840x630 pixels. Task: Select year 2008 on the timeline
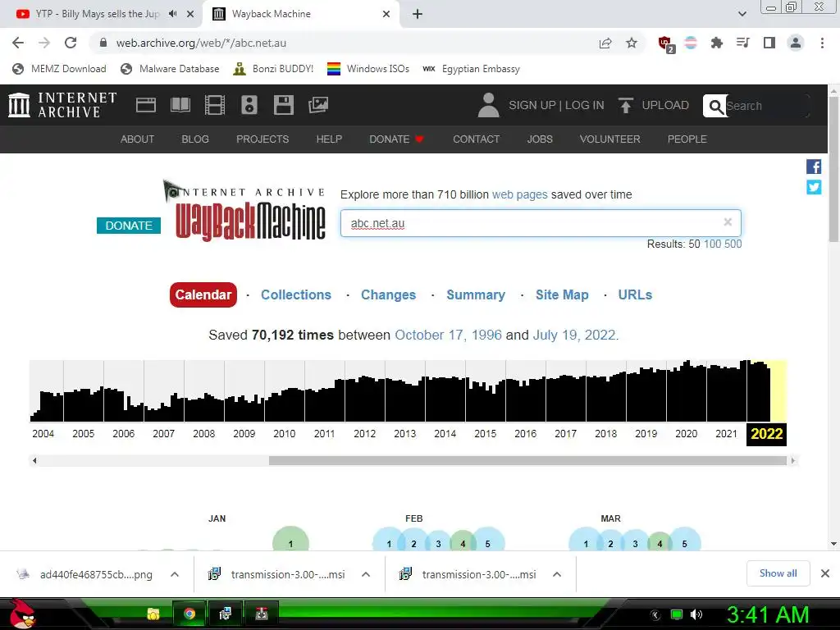point(204,434)
